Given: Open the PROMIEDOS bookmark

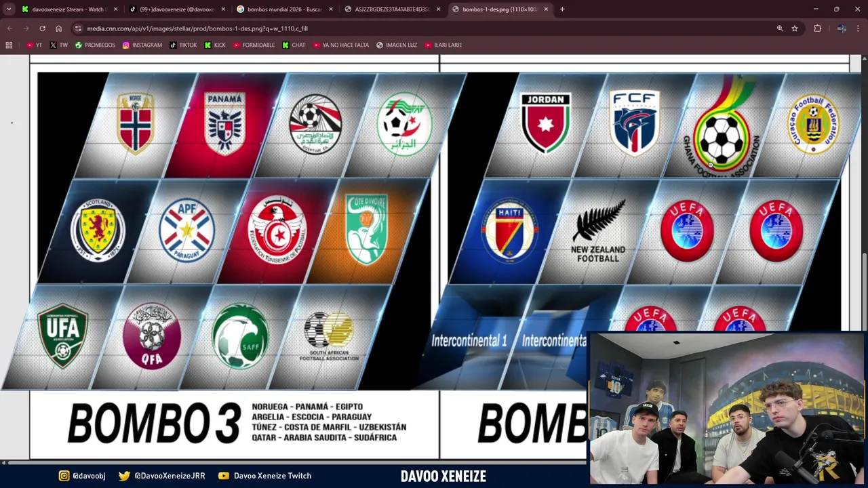Looking at the screenshot, I should tap(95, 45).
